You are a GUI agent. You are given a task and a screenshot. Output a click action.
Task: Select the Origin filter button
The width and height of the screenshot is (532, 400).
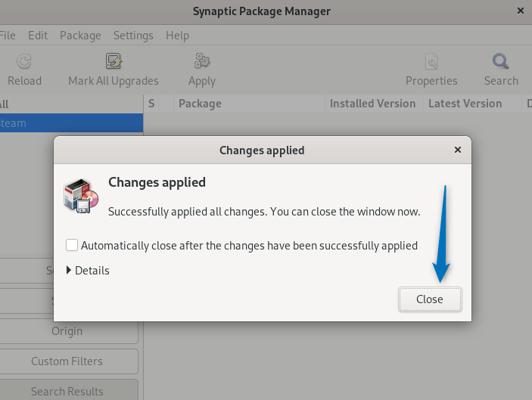[67, 331]
